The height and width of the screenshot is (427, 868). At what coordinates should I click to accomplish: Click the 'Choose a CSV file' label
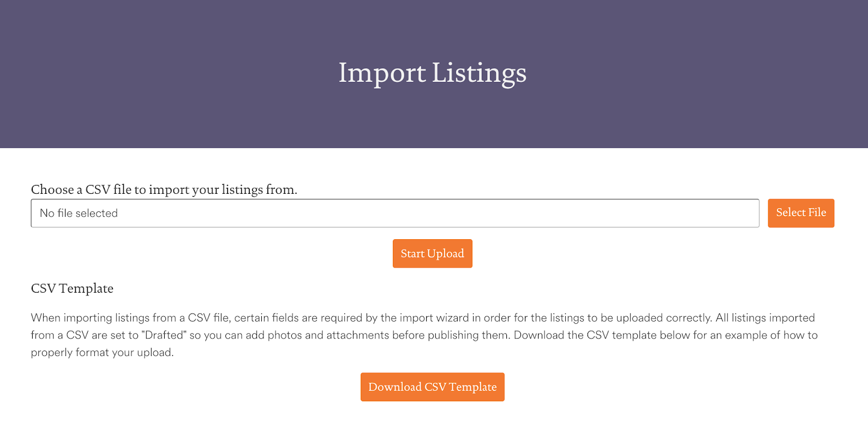point(164,189)
